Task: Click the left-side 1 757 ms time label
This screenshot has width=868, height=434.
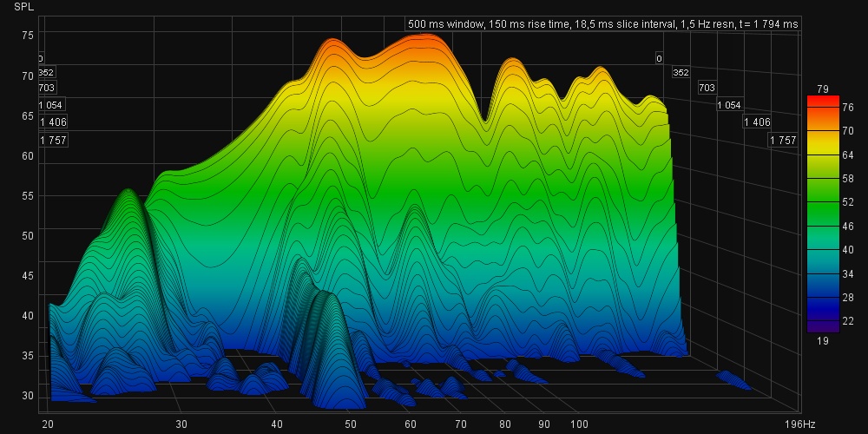Action: click(53, 140)
